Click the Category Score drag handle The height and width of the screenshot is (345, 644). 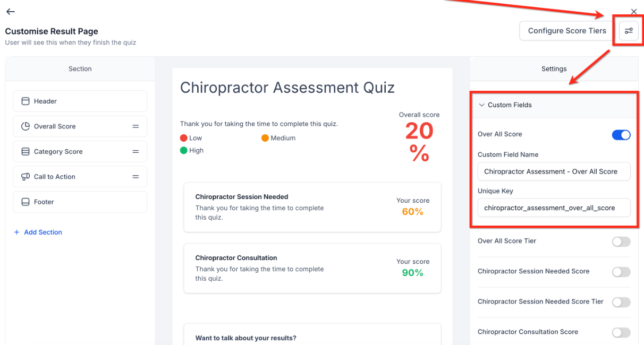(x=135, y=152)
